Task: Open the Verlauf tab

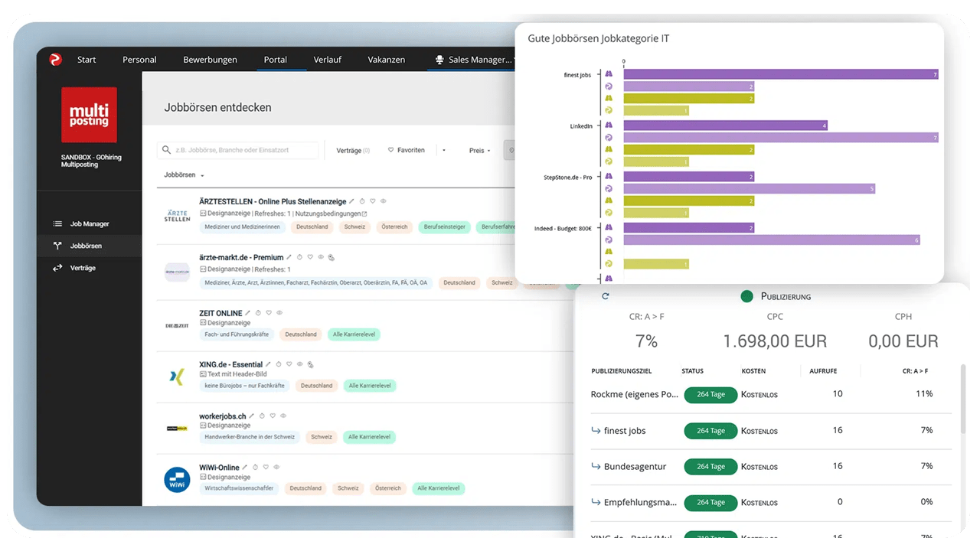Action: pos(327,60)
